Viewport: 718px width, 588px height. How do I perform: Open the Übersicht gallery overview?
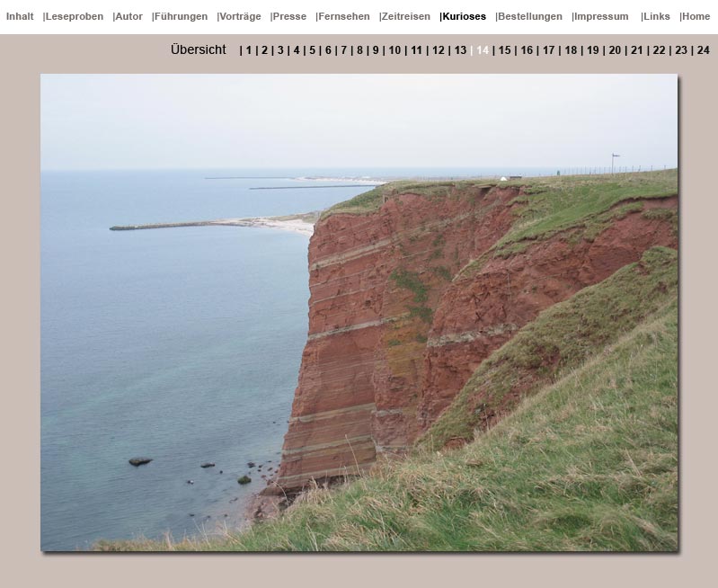pos(199,50)
